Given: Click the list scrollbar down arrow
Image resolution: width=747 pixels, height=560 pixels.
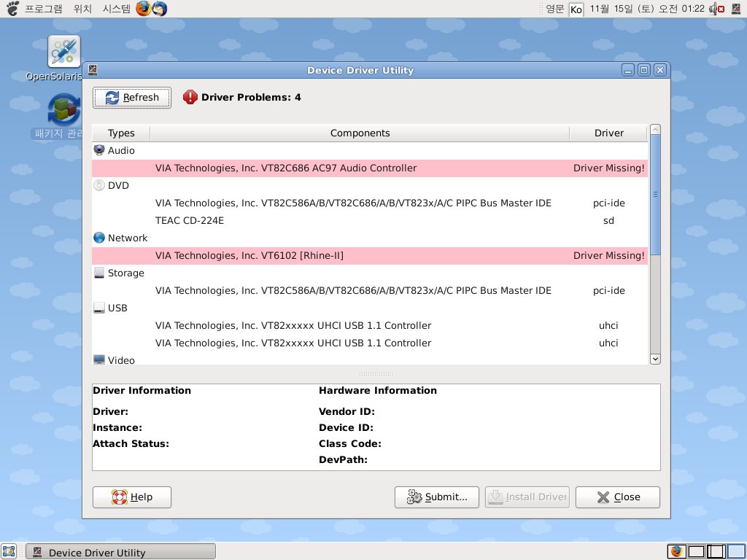Looking at the screenshot, I should coord(656,359).
